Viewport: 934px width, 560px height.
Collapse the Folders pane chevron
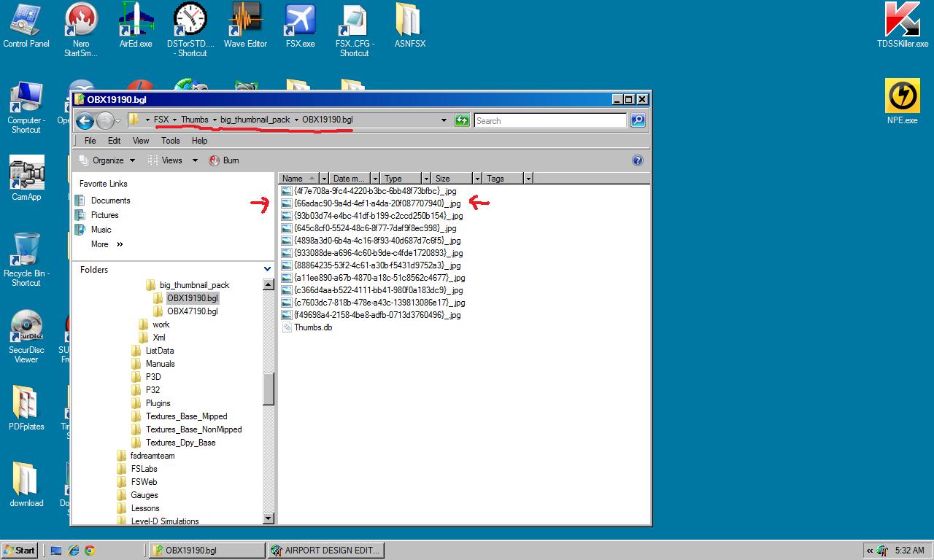click(x=267, y=269)
